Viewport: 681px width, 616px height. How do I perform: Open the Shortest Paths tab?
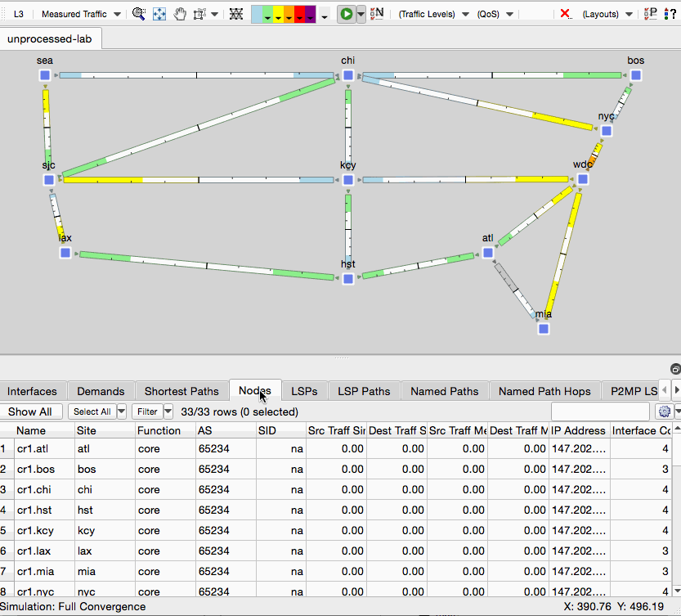(x=181, y=391)
